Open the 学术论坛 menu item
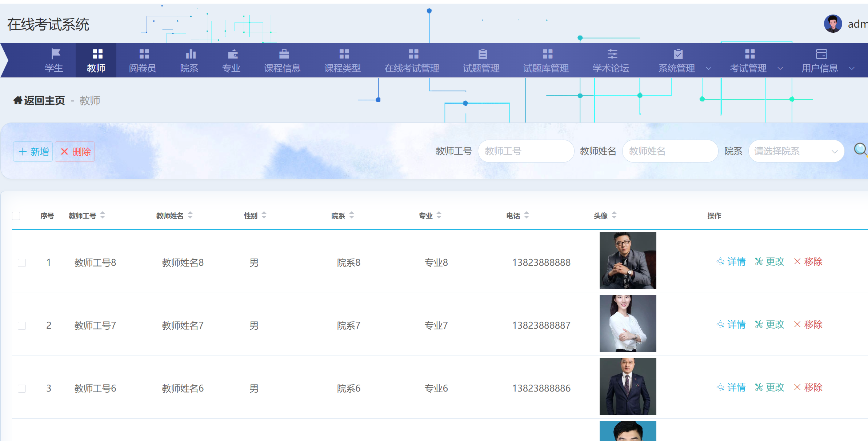Viewport: 868px width, 441px height. pyautogui.click(x=611, y=60)
